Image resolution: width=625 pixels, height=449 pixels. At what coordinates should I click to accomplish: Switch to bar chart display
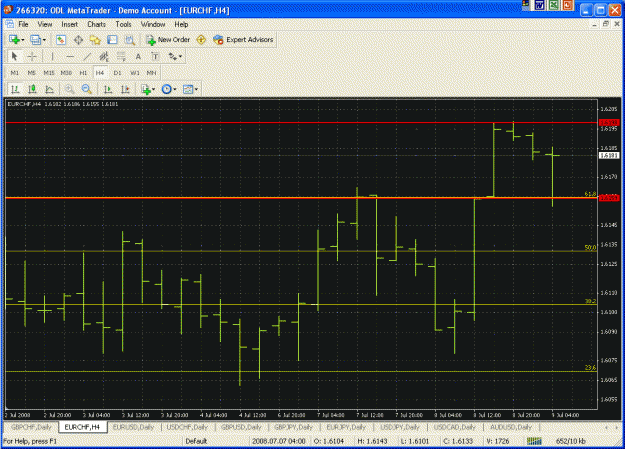[15, 89]
